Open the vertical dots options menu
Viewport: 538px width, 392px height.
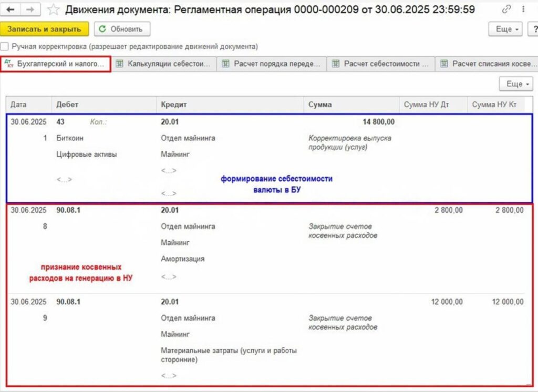point(522,9)
